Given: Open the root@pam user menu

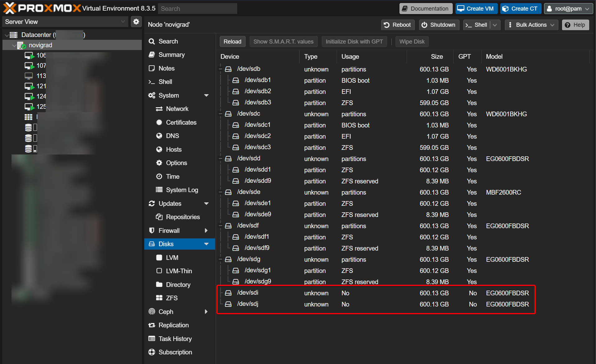Looking at the screenshot, I should click(x=568, y=9).
